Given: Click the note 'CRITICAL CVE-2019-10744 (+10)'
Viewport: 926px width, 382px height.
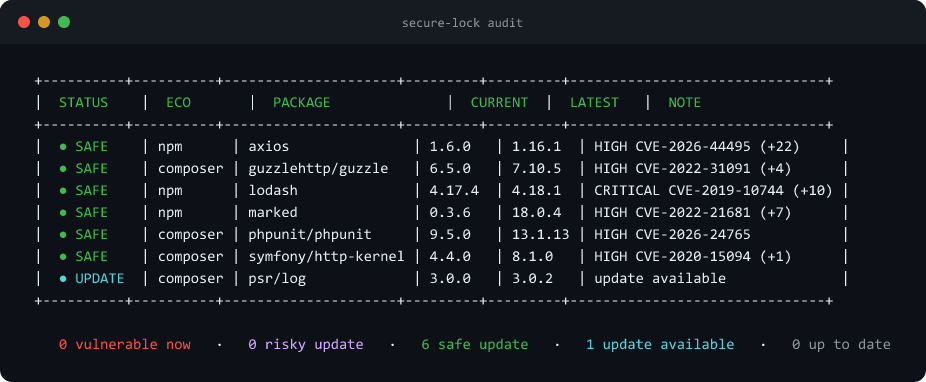Looking at the screenshot, I should [714, 191].
